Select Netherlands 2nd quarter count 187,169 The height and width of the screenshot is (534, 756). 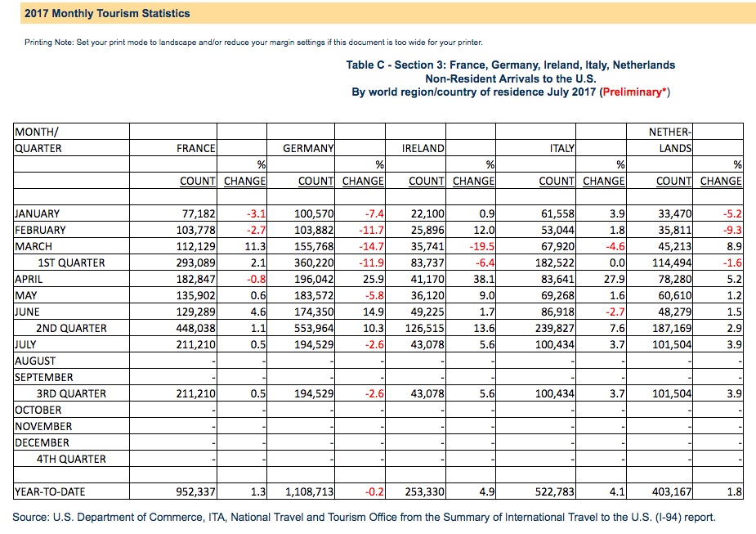point(672,329)
